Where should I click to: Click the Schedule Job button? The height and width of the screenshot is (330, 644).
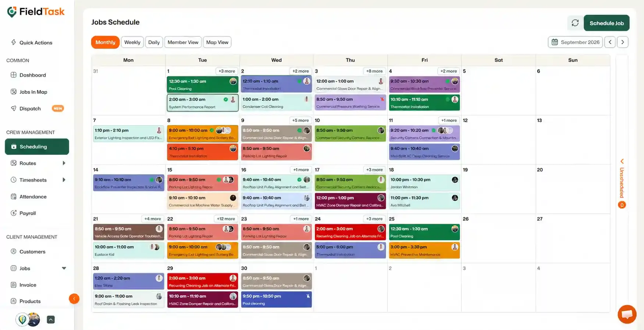point(606,23)
